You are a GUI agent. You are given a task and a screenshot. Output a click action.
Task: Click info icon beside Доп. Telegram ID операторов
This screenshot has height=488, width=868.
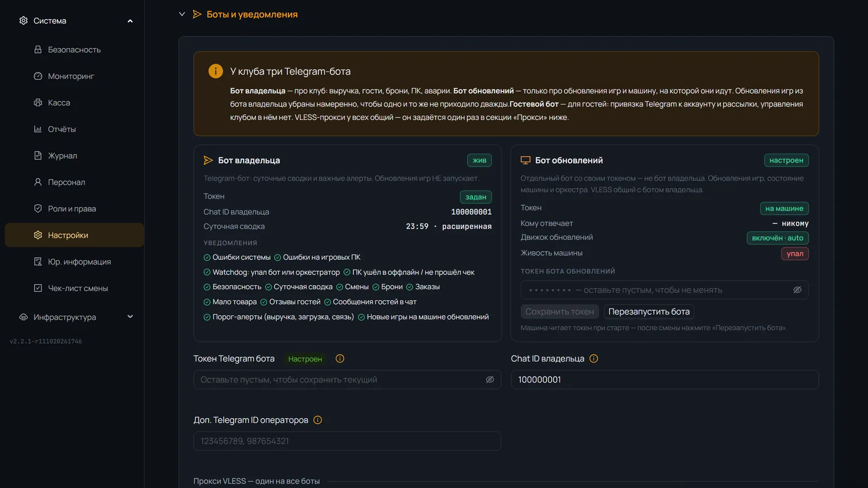click(318, 420)
